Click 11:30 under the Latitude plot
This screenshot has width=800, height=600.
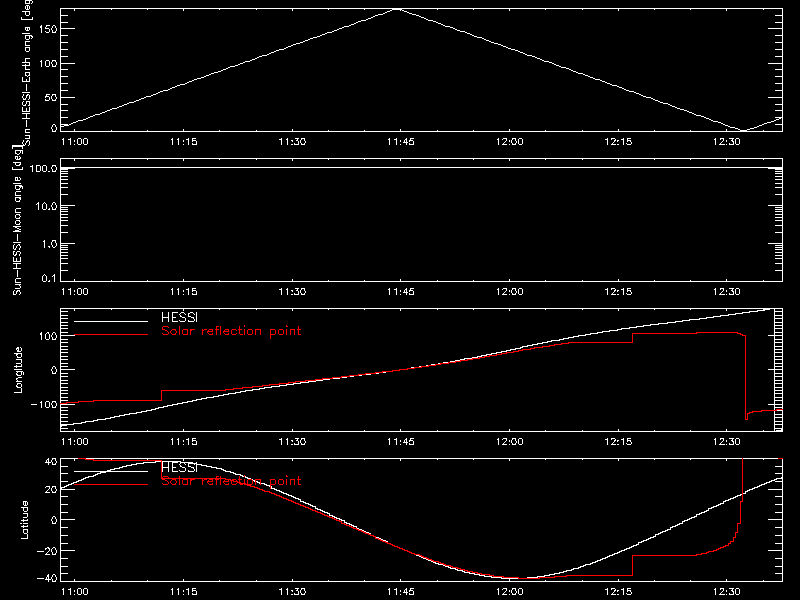[292, 592]
